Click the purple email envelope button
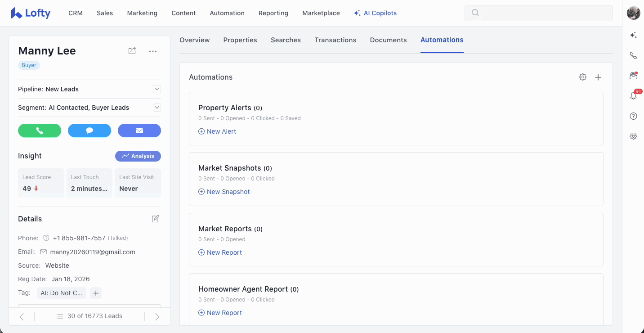This screenshot has width=644, height=333. click(x=139, y=130)
